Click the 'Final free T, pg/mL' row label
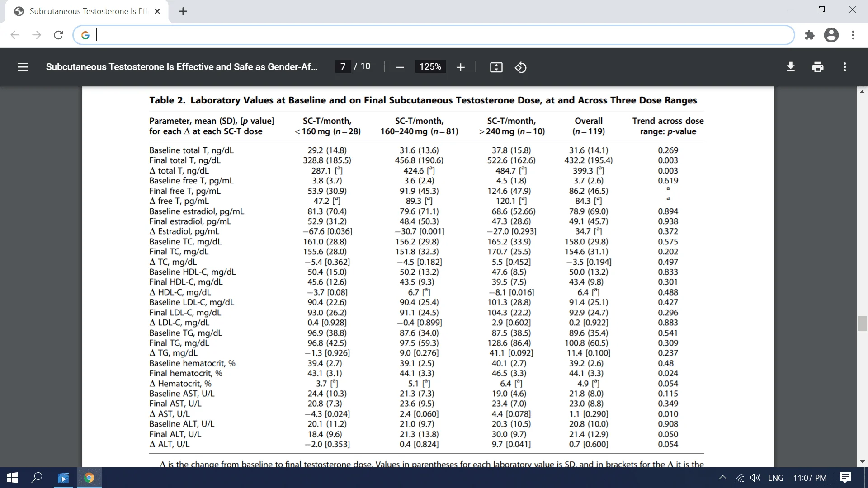Screen dimensions: 868x488 point(185,191)
